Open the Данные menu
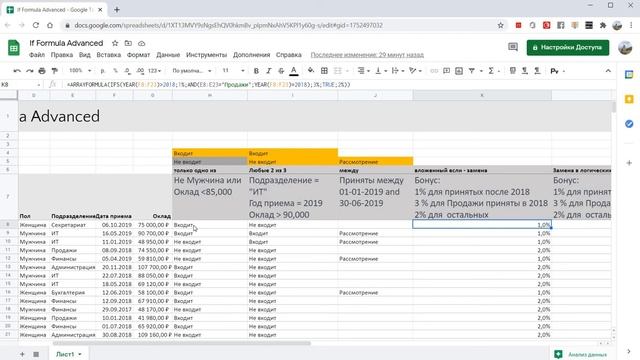The height and width of the screenshot is (360, 640). [168, 55]
